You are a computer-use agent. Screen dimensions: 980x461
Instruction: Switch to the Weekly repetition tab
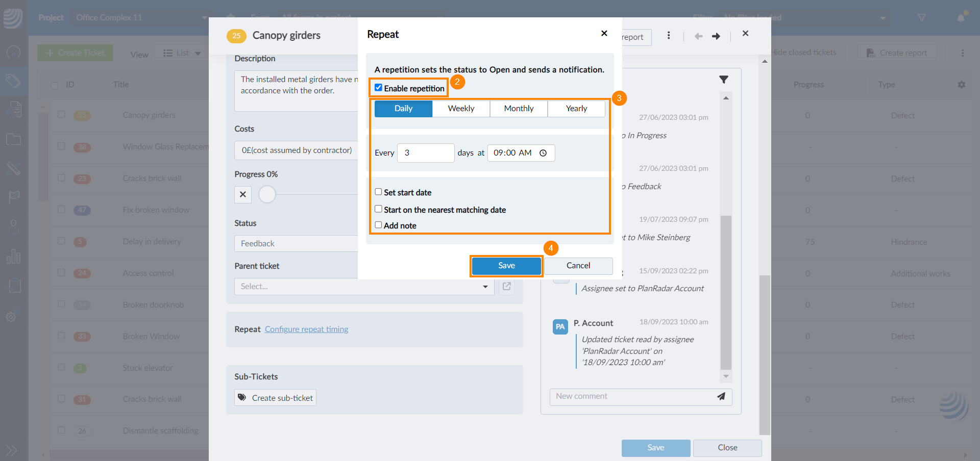[461, 109]
